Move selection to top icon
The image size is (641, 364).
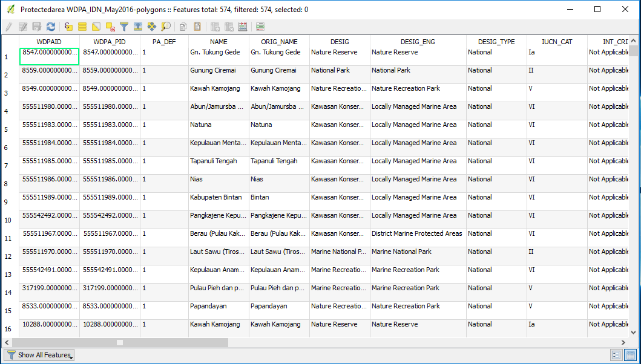tap(138, 27)
